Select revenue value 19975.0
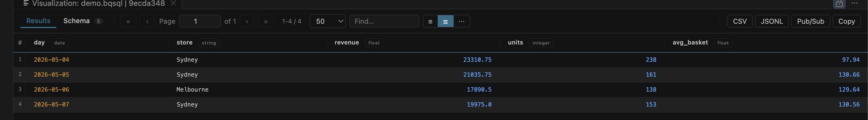 coord(479,104)
